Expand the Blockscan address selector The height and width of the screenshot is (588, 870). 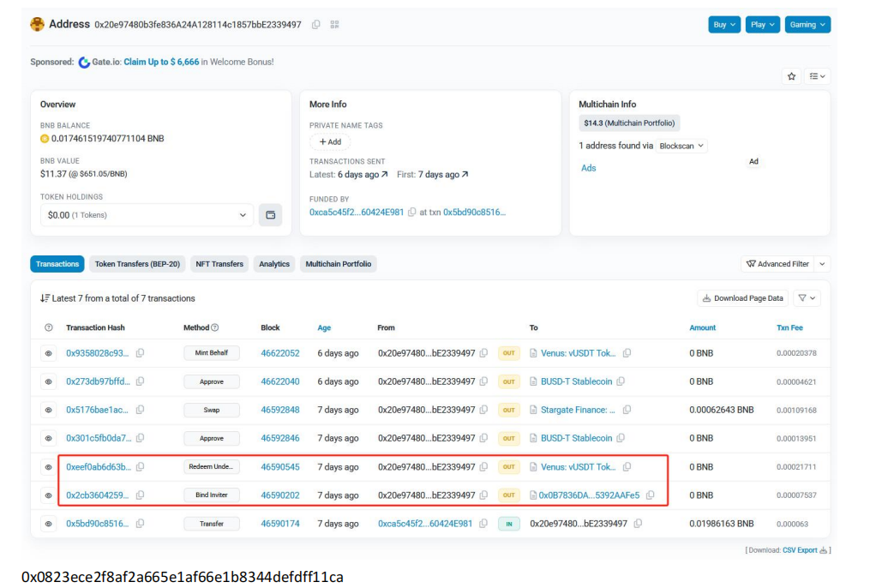pyautogui.click(x=682, y=147)
